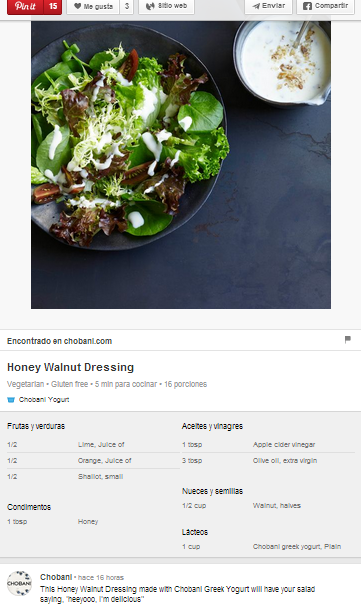Click the '1 cup' yogurt quantity
Image resolution: width=361 pixels, height=611 pixels.
(x=191, y=546)
